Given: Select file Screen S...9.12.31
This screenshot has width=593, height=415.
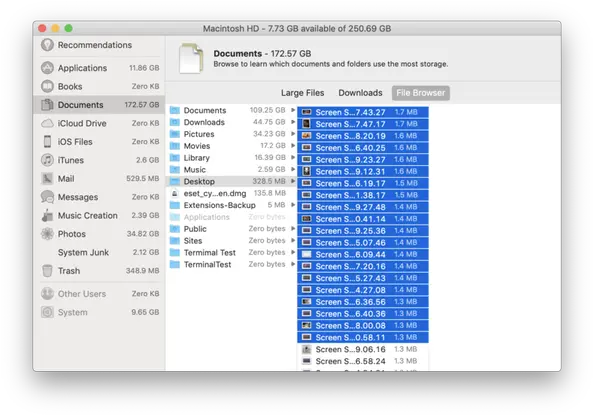Looking at the screenshot, I should pos(363,171).
